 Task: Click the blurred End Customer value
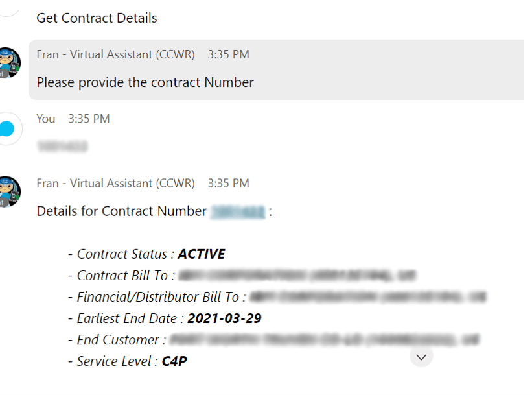(x=325, y=340)
